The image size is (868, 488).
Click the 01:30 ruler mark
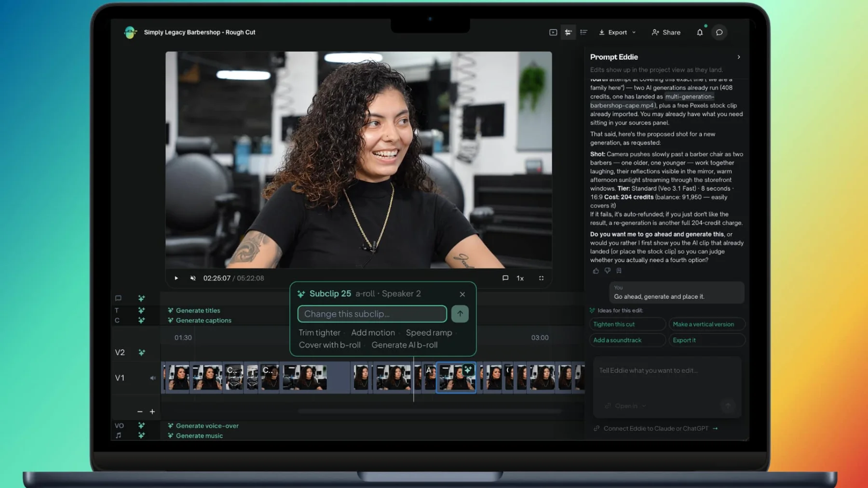(x=183, y=338)
